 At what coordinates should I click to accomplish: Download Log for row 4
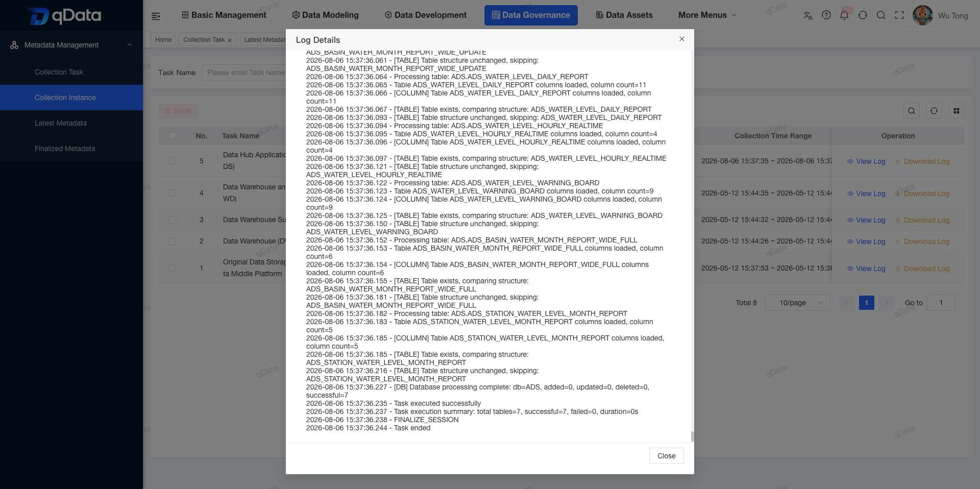tap(922, 193)
